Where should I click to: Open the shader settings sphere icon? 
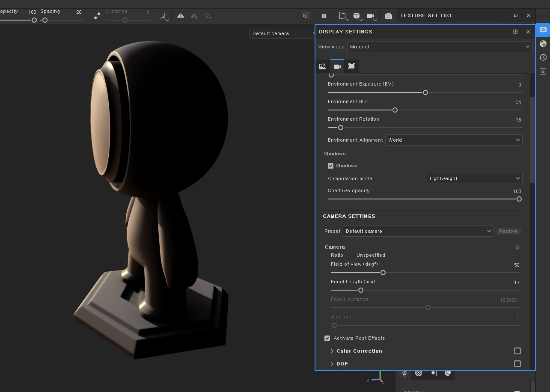[543, 44]
